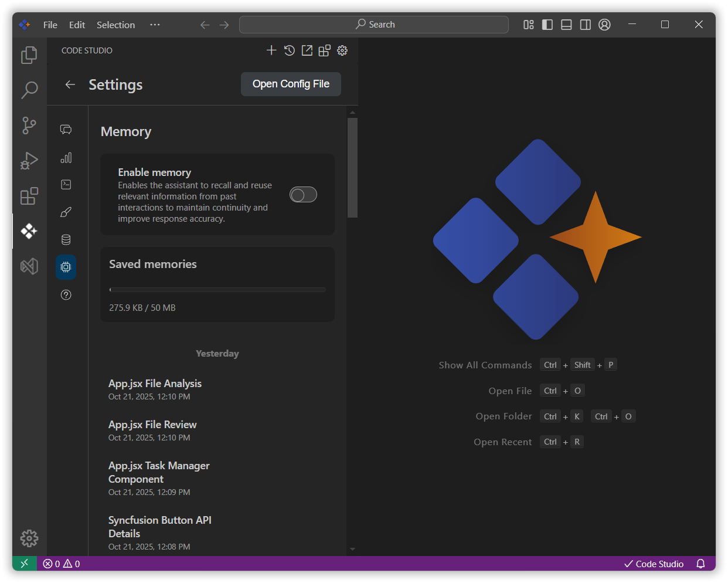This screenshot has height=583, width=728.
Task: Select the database settings icon in sidebar
Action: (x=66, y=239)
